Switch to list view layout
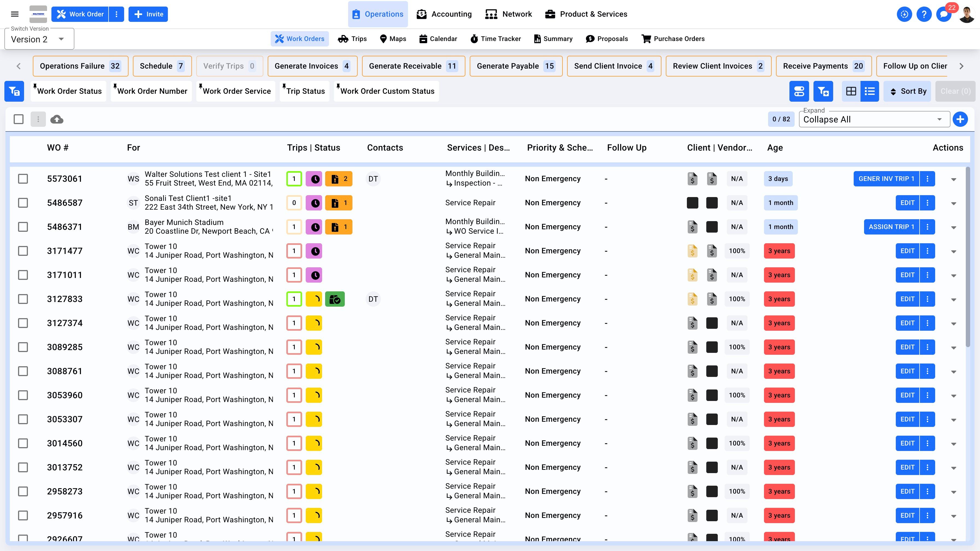 coord(870,91)
